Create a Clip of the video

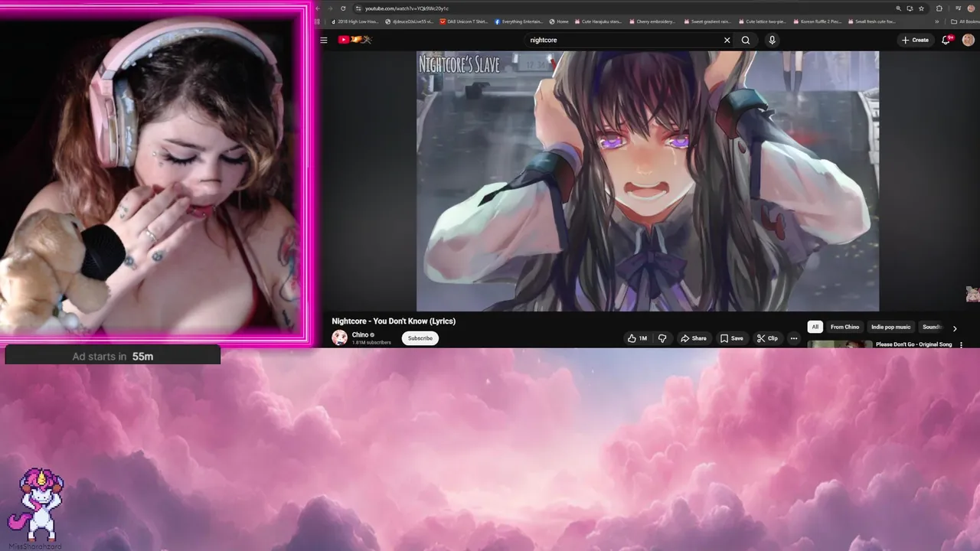click(x=767, y=338)
